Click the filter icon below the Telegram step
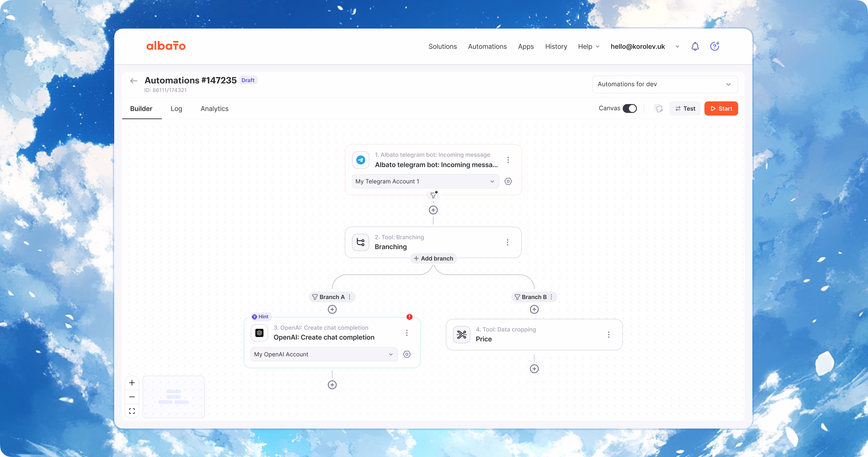Screen dimensions: 868x457 (x=433, y=195)
